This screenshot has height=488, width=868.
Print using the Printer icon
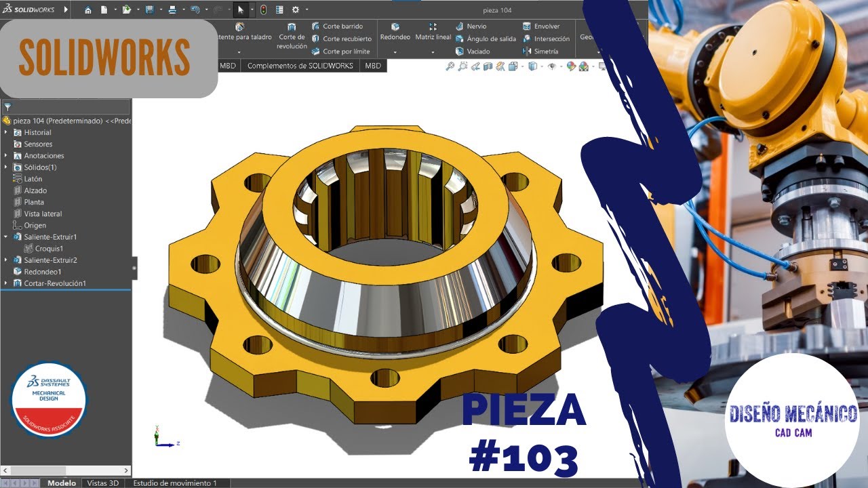[172, 9]
